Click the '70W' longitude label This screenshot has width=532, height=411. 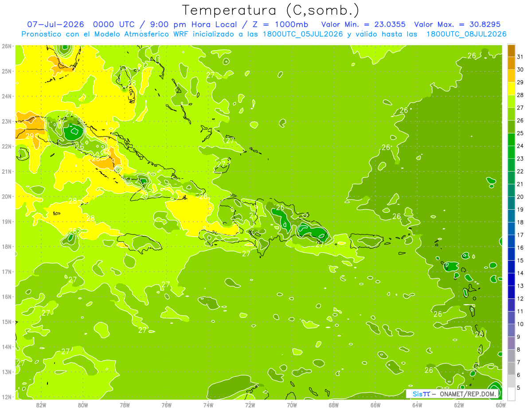(292, 405)
